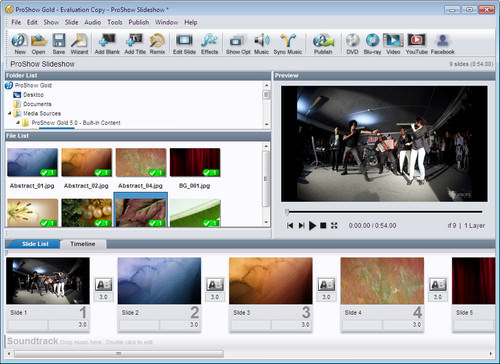Select Slide 3 orange abstract slide
Screen dimensions: 500x364
(271, 281)
